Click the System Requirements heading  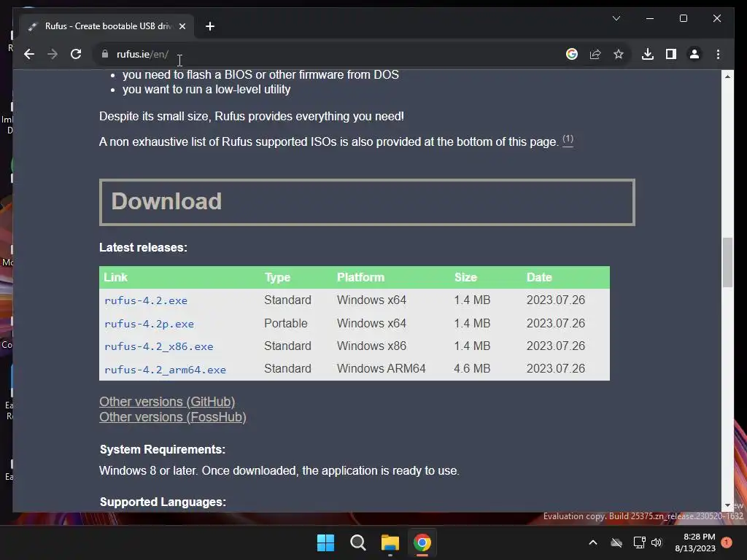(163, 449)
